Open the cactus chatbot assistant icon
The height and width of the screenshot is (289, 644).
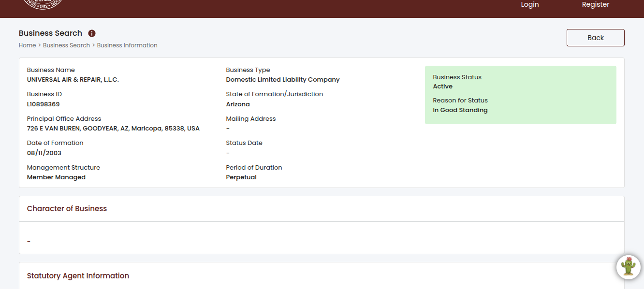pos(629,267)
